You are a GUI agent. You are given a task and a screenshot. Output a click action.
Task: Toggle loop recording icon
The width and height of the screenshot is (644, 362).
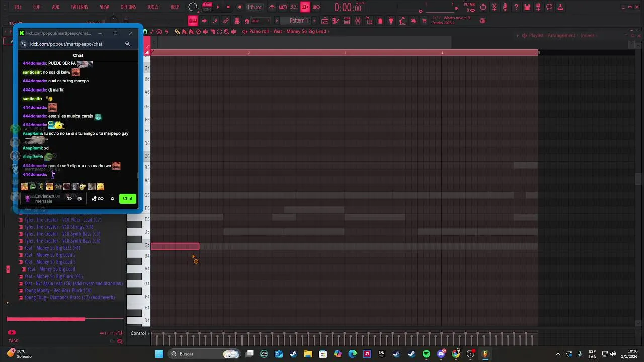(x=316, y=7)
